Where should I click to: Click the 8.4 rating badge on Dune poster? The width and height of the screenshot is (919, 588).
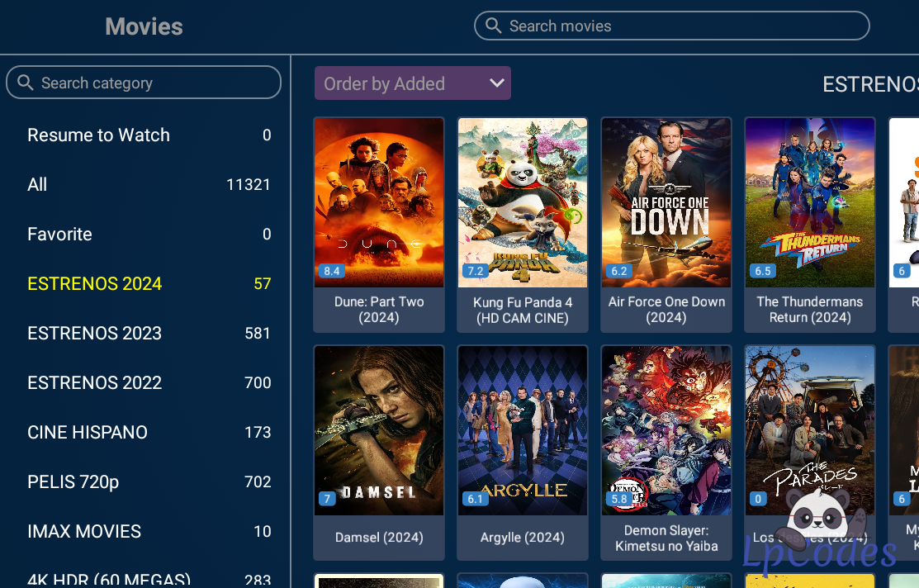(x=331, y=271)
